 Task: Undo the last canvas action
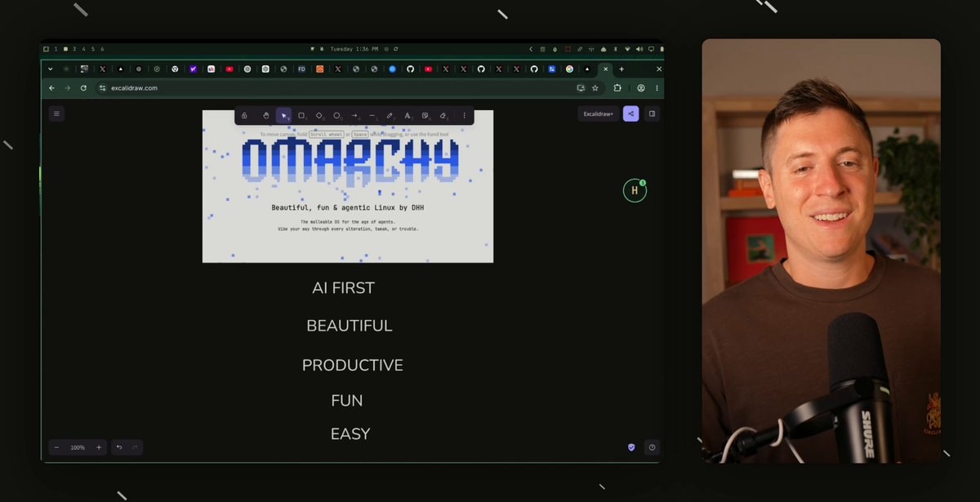(x=119, y=447)
